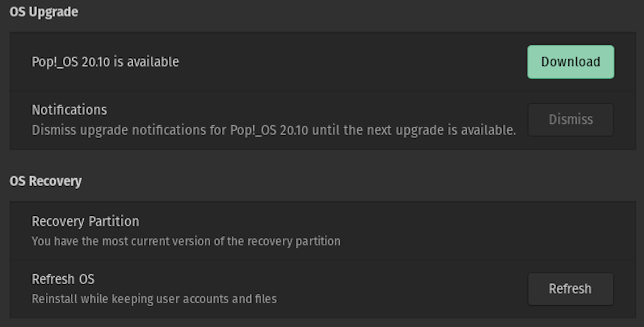Click the 'Pop!_OS 20.10 is available' message
This screenshot has width=644, height=327.
[x=105, y=62]
